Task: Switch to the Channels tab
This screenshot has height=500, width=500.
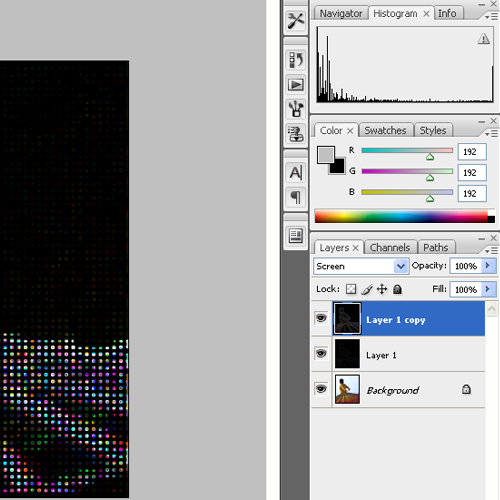Action: (390, 248)
